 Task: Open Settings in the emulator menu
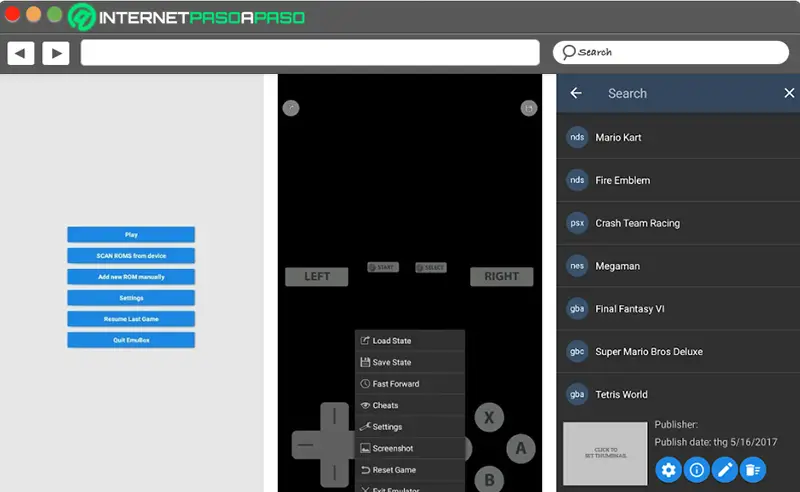(x=410, y=427)
